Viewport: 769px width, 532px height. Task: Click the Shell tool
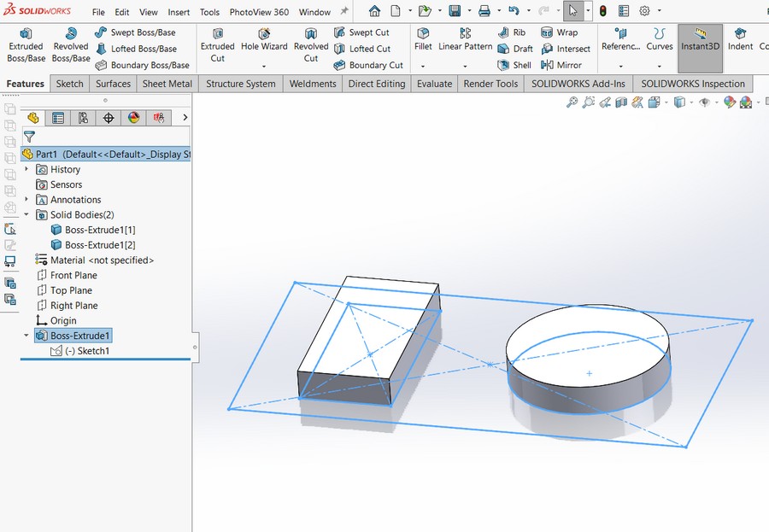click(514, 65)
